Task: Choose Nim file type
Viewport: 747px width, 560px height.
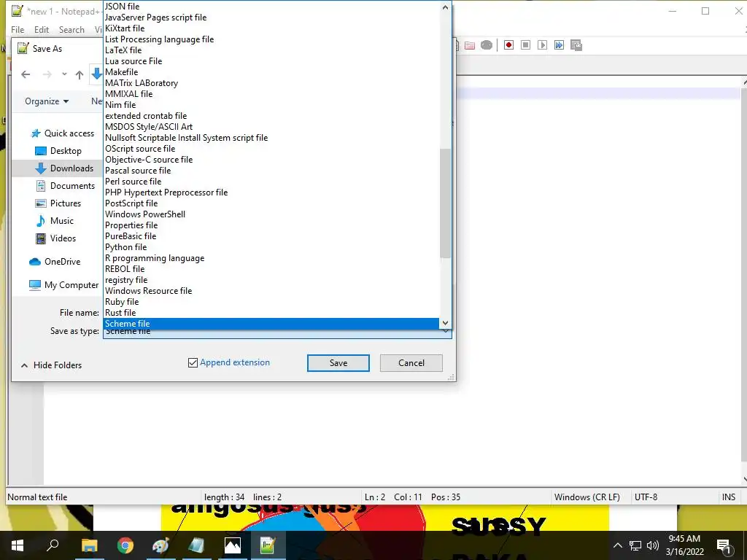Action: pyautogui.click(x=271, y=105)
